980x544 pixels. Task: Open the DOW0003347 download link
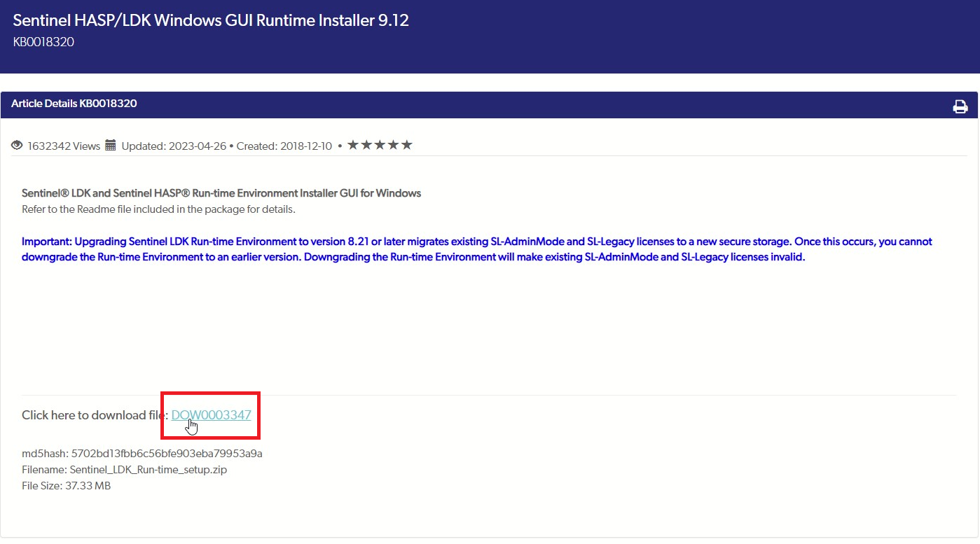pyautogui.click(x=211, y=414)
